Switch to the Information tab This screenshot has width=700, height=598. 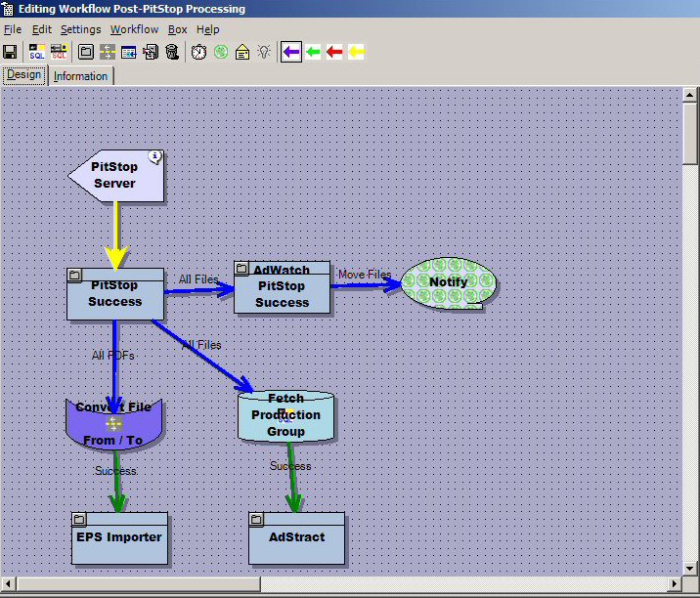pos(80,76)
